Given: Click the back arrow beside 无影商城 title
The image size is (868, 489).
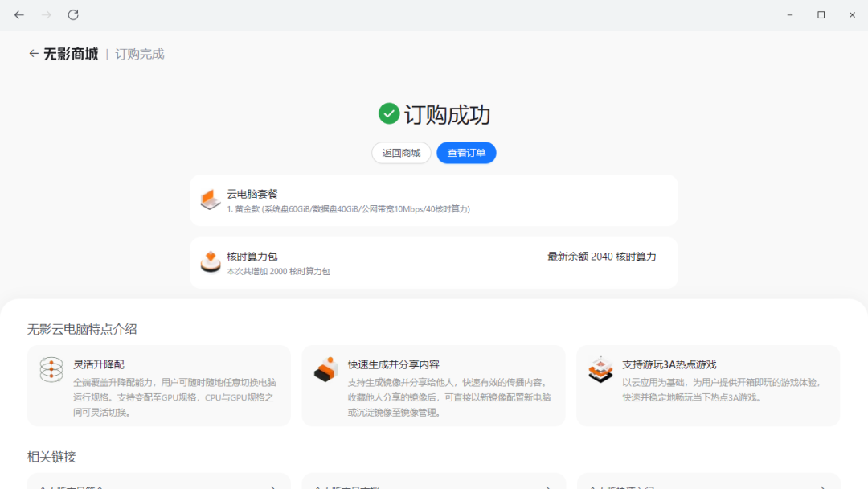Looking at the screenshot, I should tap(33, 54).
